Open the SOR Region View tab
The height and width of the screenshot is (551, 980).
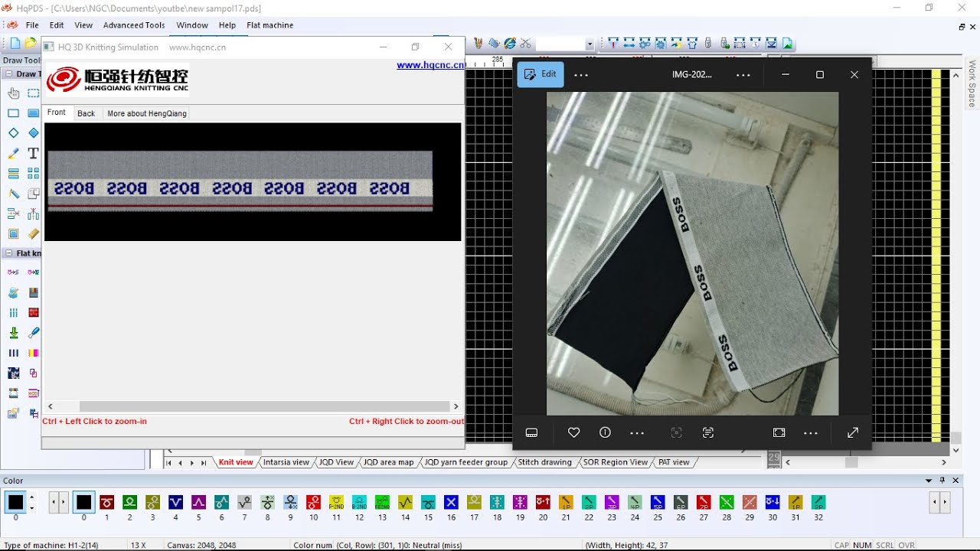click(616, 462)
